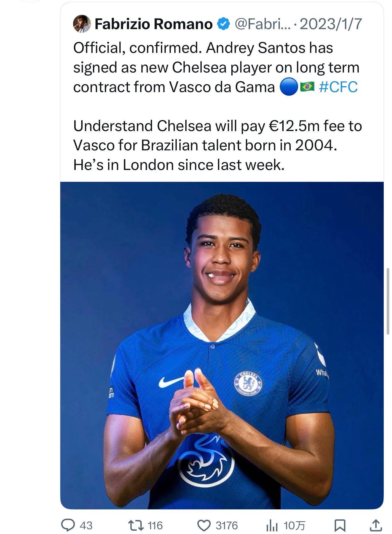
Task: Open the 2023/1/7 post date link
Action: (331, 24)
